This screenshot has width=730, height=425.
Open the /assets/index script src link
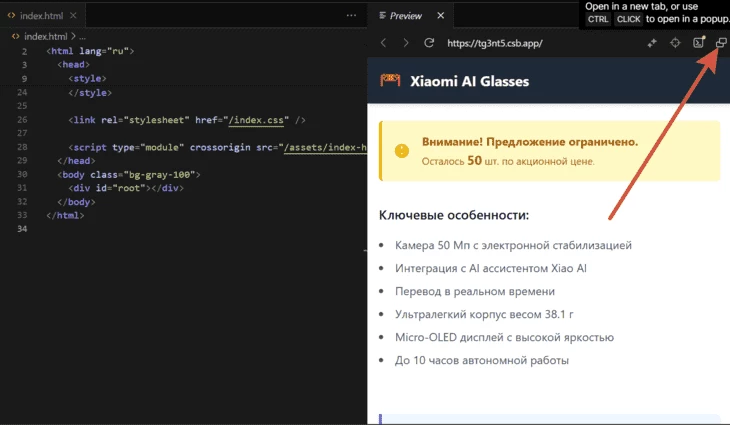pyautogui.click(x=327, y=148)
